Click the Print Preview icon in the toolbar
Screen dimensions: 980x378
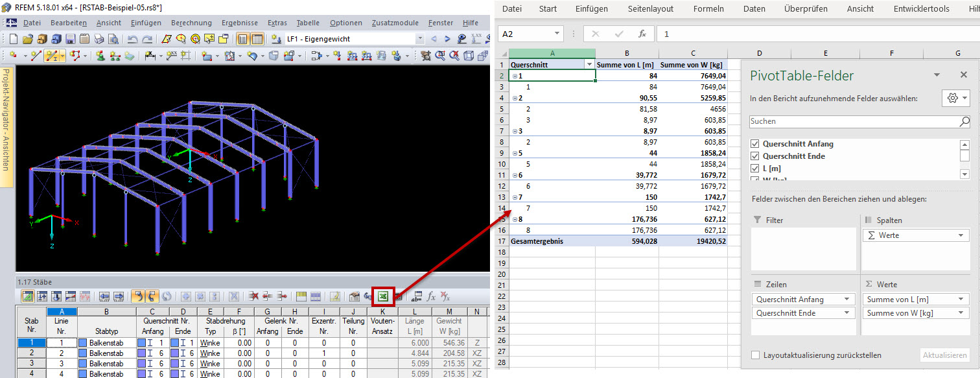click(x=115, y=38)
